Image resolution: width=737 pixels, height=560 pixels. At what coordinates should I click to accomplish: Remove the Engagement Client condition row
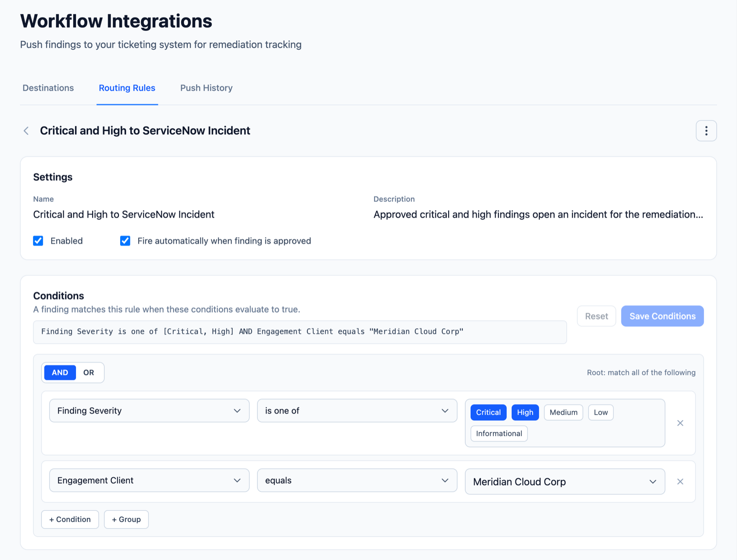[x=680, y=481]
